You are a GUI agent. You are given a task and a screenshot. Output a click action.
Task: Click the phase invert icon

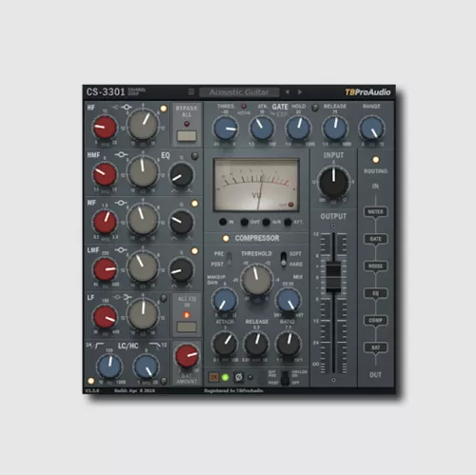(238, 377)
